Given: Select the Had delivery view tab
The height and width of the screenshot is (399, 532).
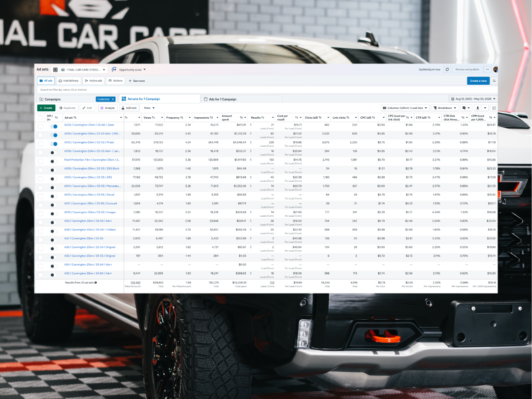Looking at the screenshot, I should pos(68,81).
